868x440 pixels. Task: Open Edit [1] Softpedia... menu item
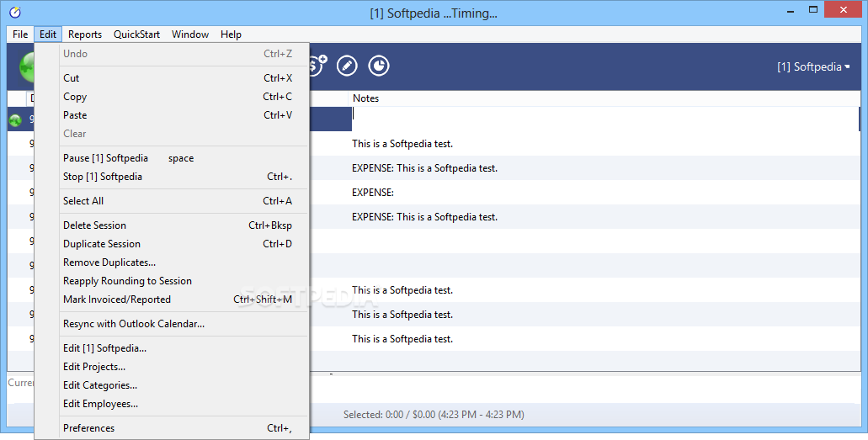(172, 348)
